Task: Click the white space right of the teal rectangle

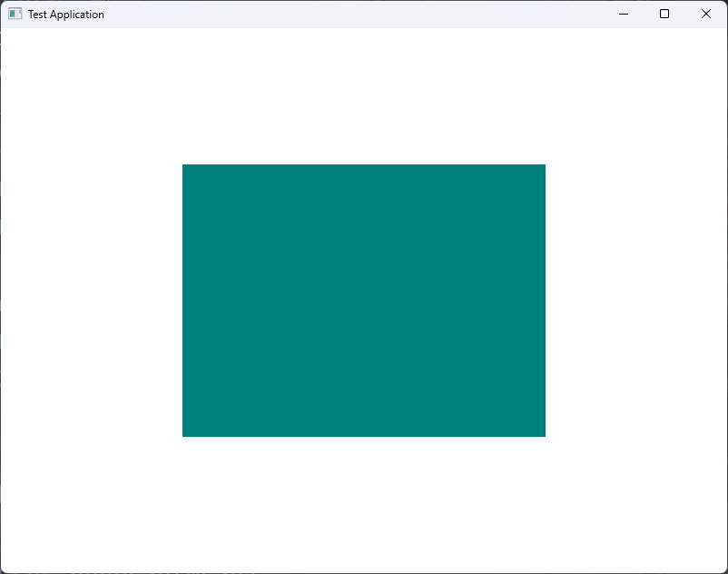Action: pyautogui.click(x=636, y=301)
